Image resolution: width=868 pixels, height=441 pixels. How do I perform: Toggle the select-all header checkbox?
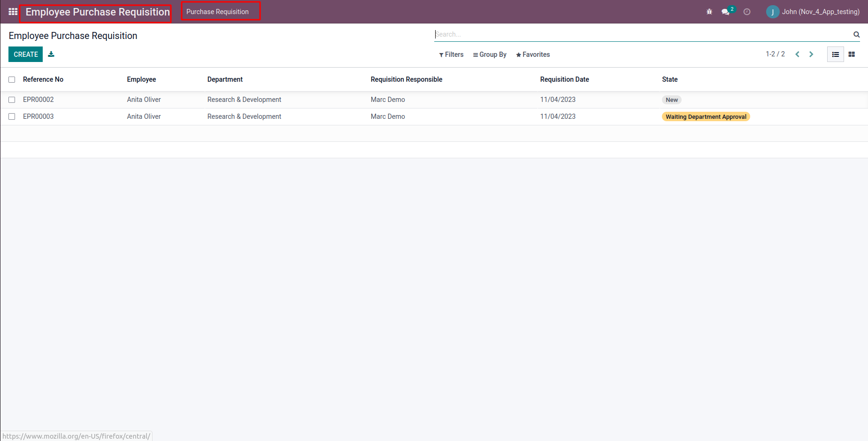12,80
